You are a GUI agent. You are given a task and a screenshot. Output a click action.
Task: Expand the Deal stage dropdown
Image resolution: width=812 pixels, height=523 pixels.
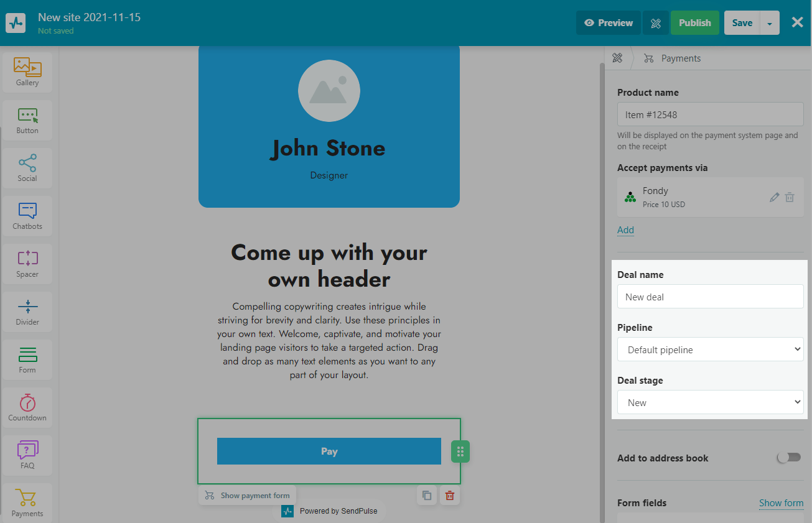710,402
